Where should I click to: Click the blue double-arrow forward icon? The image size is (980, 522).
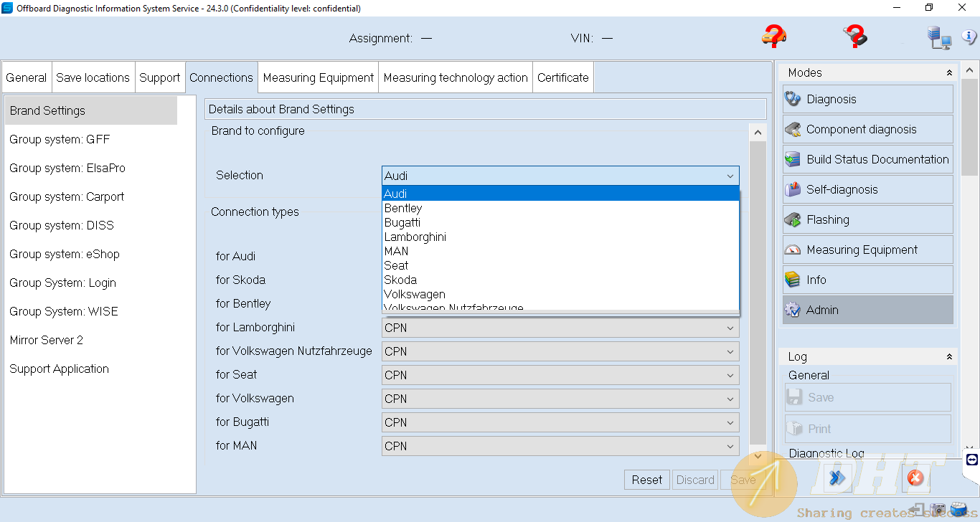pyautogui.click(x=837, y=478)
